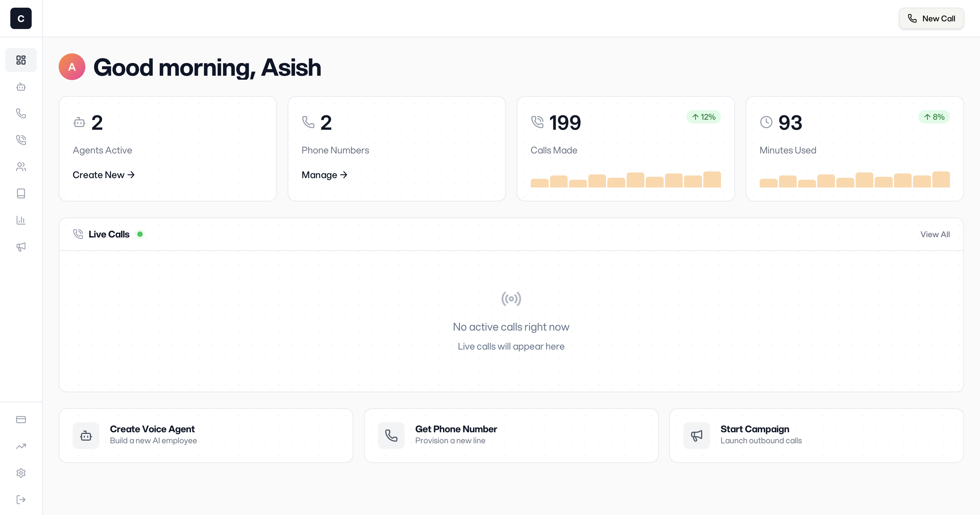This screenshot has height=515, width=980.
Task: Open billing via the credit card icon
Action: [21, 420]
